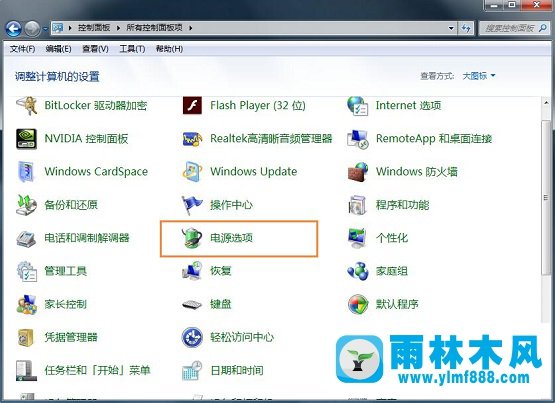Open NVIDIA 控制面板 icon
This screenshot has height=403, width=555.
tap(27, 139)
